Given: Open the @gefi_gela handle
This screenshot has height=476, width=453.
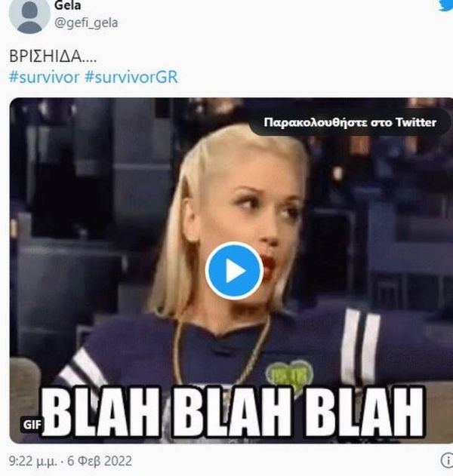Looking at the screenshot, I should tap(86, 23).
